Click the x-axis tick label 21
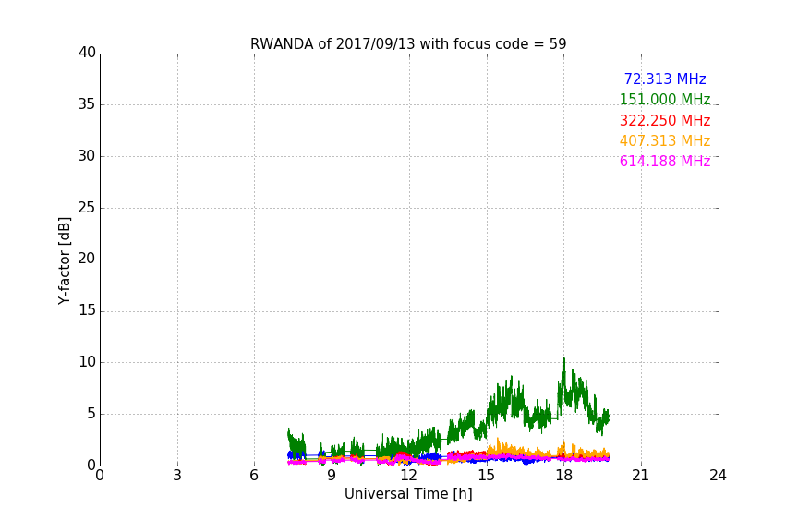Screen dimensions: 798x532 [641, 476]
